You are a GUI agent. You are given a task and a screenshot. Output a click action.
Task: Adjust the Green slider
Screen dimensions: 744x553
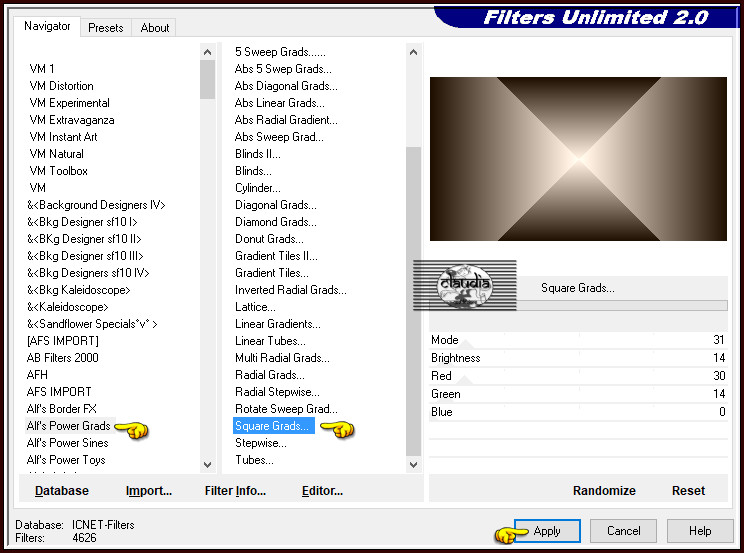click(578, 394)
